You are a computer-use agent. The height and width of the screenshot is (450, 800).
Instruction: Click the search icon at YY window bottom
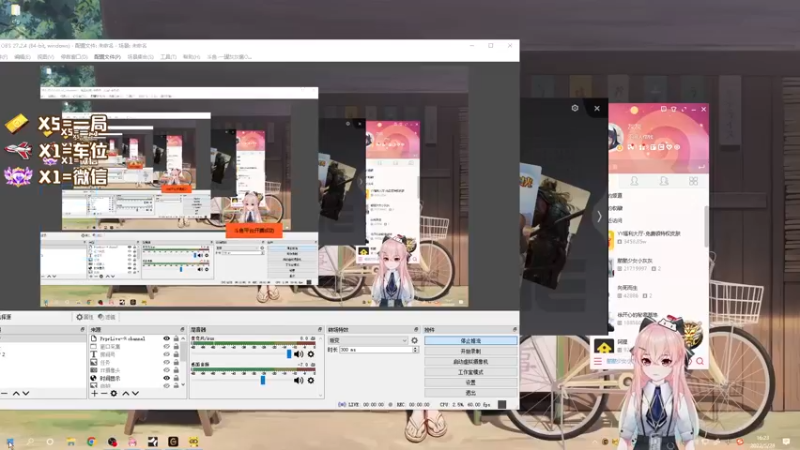pos(700,361)
